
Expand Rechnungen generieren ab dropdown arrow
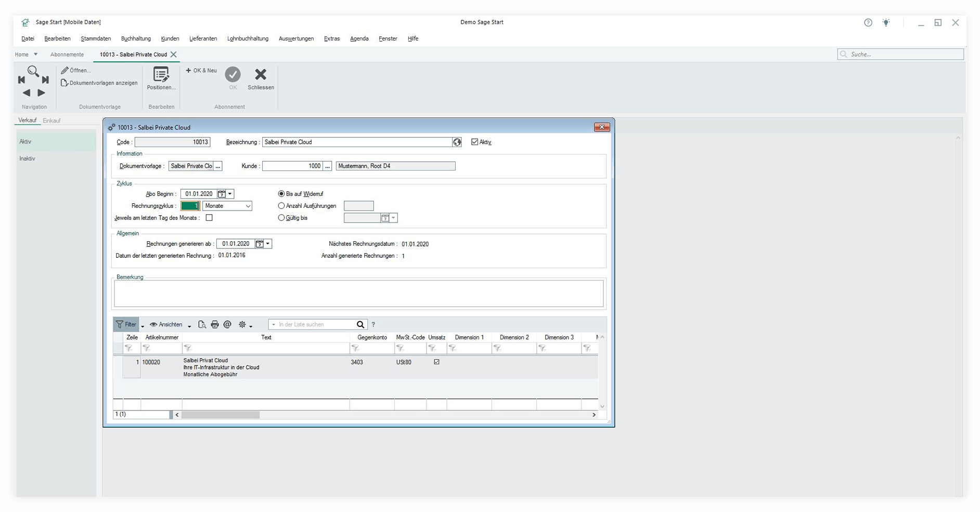tap(268, 244)
